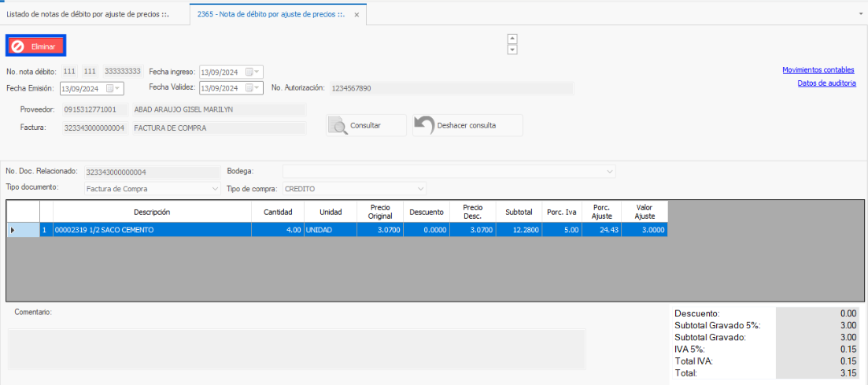Expand the Tipo de compra dropdown

point(420,189)
